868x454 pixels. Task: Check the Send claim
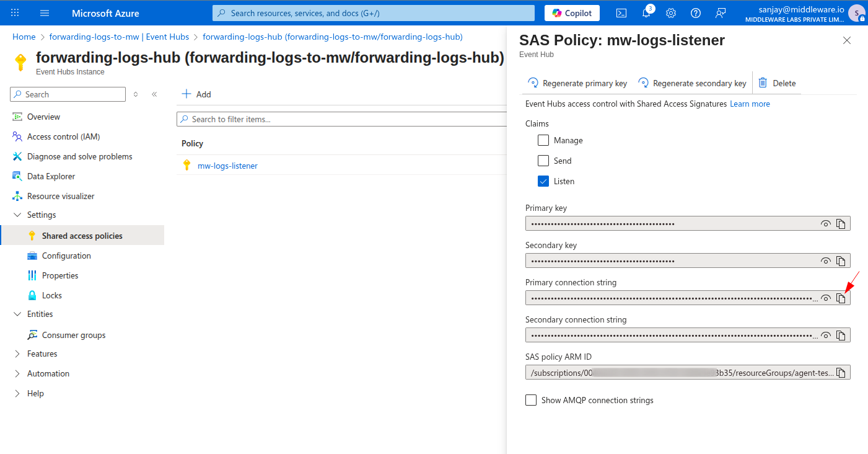[543, 161]
